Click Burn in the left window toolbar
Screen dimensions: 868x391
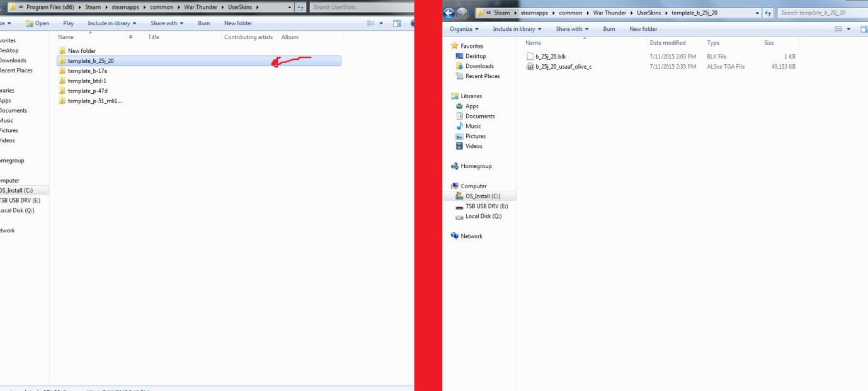pyautogui.click(x=203, y=23)
